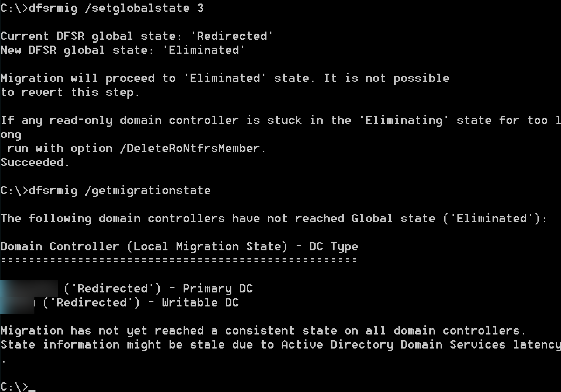
Task: Click 'New DFSR global state' line
Action: 123,50
